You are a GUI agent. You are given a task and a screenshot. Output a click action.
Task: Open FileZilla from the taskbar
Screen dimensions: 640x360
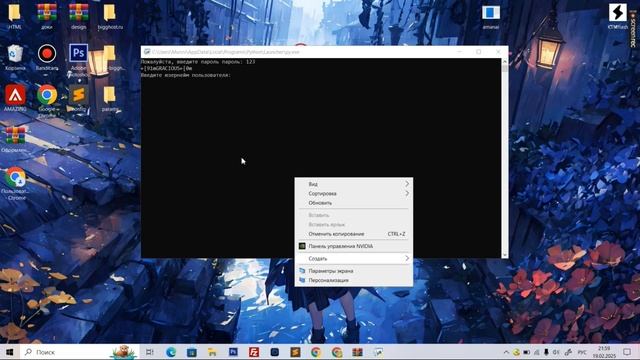254,352
